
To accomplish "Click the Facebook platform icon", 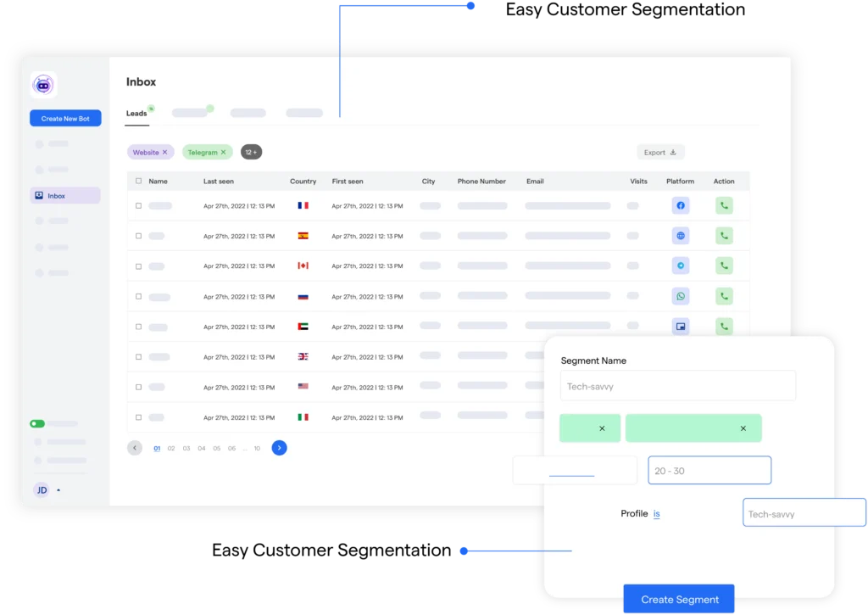I will [681, 205].
